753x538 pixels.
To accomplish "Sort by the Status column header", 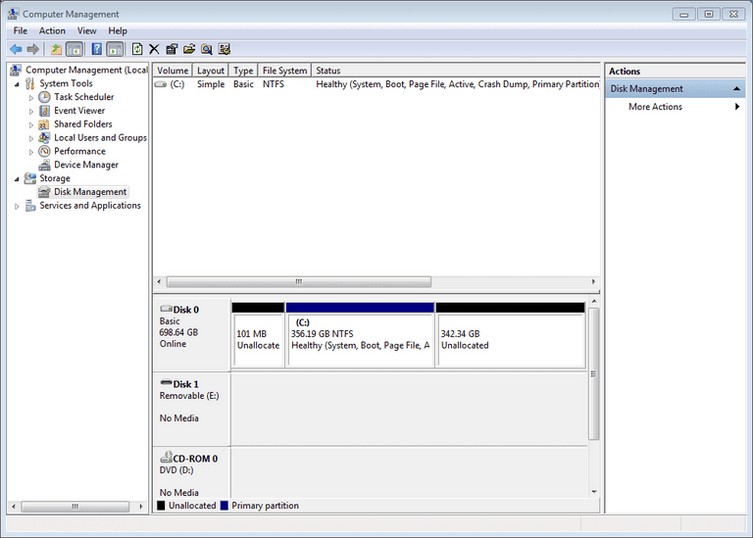I will (456, 71).
